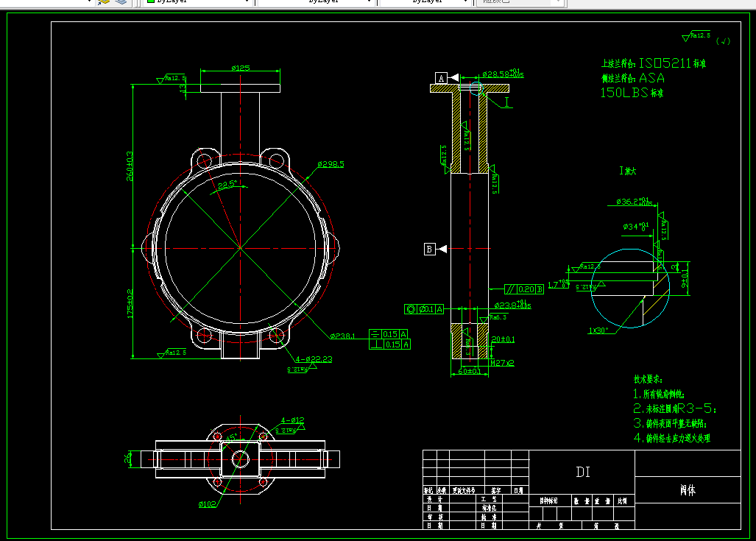Select the ø298.5 diameter dimension
Viewport: 756px width, 541px height.
click(331, 164)
